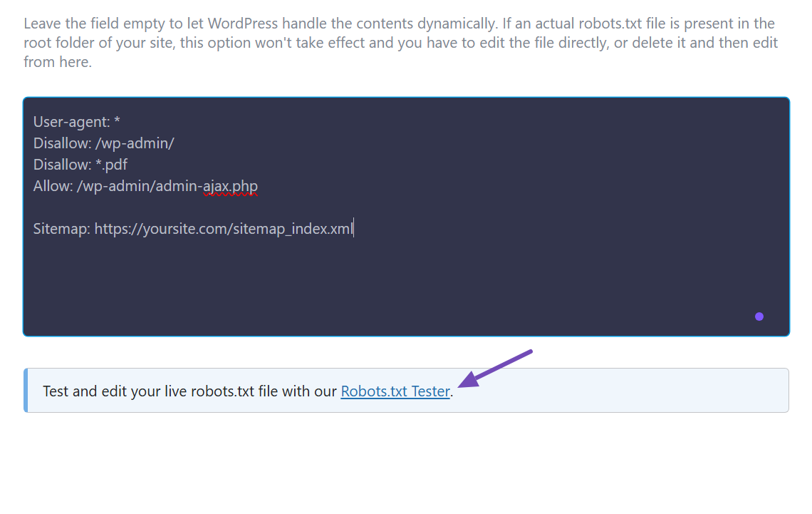Click the 'Disallow: /wp-admin/' line
Screen dimensions: 812x514
(103, 143)
